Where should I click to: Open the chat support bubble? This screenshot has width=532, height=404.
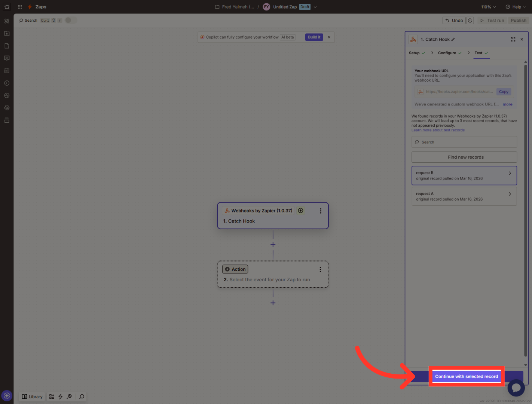[x=516, y=388]
